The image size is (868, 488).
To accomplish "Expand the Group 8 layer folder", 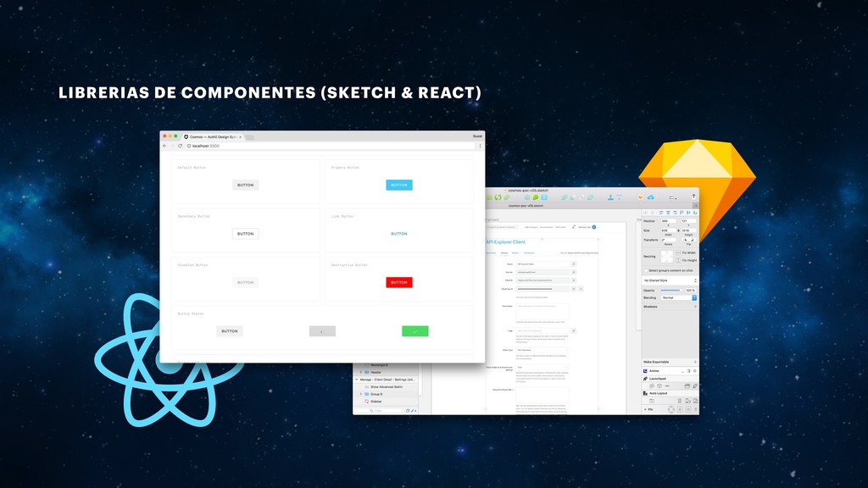I will click(x=361, y=394).
